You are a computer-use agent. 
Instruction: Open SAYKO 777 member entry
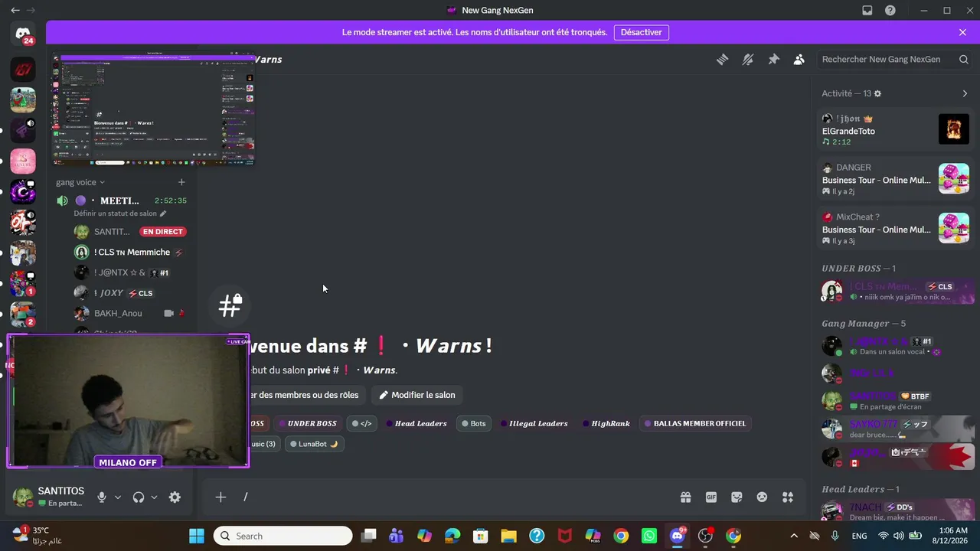tap(895, 429)
